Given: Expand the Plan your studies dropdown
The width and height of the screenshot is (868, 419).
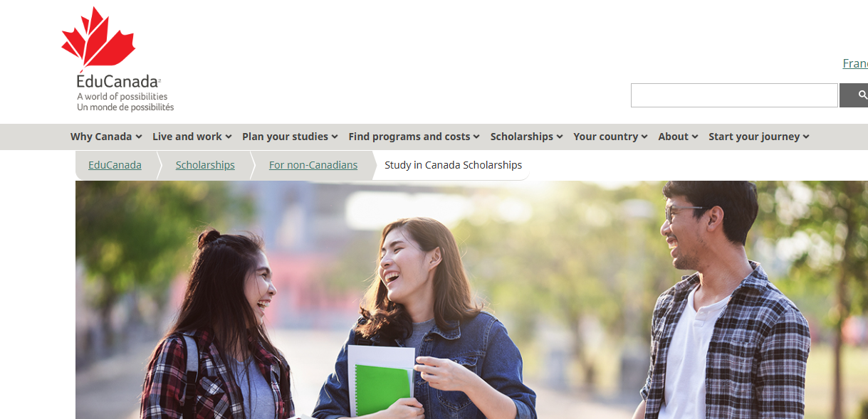Looking at the screenshot, I should pos(290,137).
